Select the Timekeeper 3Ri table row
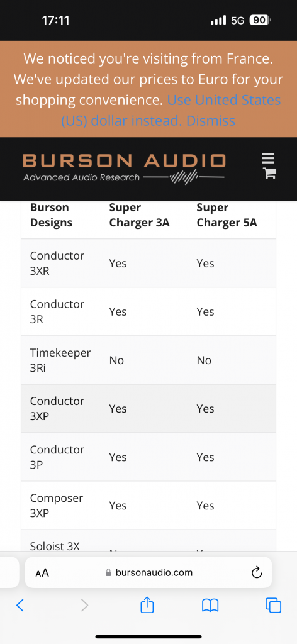The image size is (297, 644). [148, 360]
